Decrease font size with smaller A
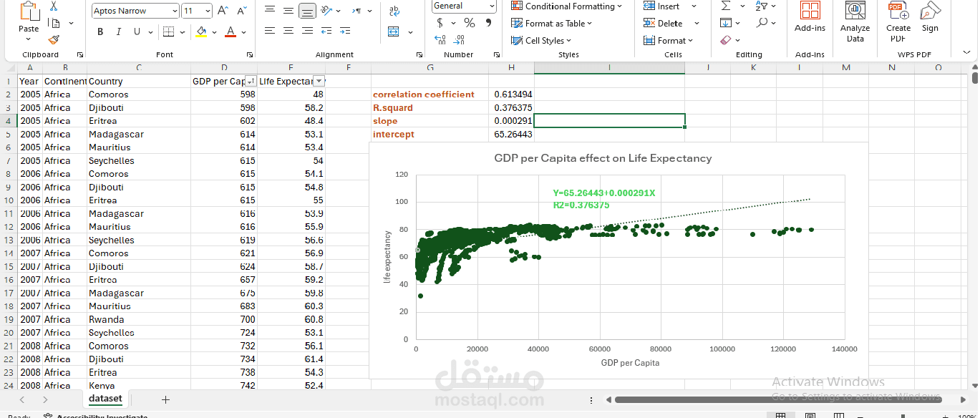 [x=241, y=11]
